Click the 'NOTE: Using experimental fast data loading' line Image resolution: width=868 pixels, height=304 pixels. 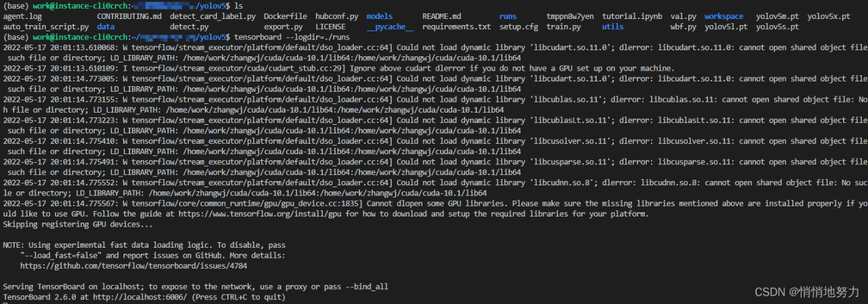click(144, 246)
